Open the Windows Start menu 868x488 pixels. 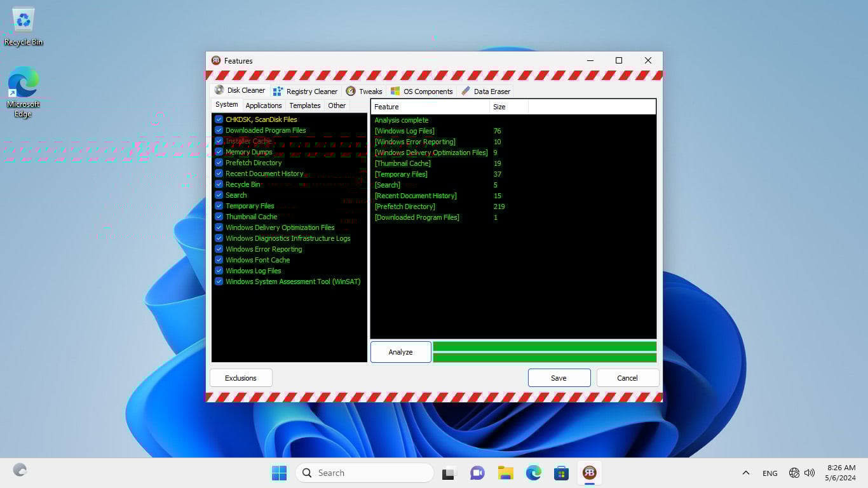click(279, 473)
